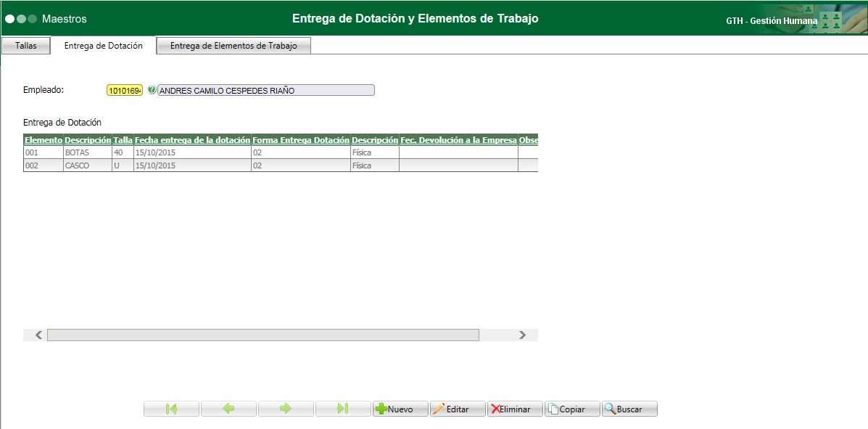The width and height of the screenshot is (868, 429).
Task: Jump to last record arrow
Action: [343, 409]
